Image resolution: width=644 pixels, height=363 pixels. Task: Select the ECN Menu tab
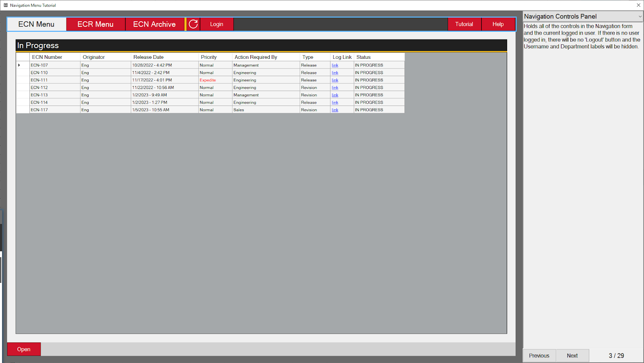click(36, 24)
